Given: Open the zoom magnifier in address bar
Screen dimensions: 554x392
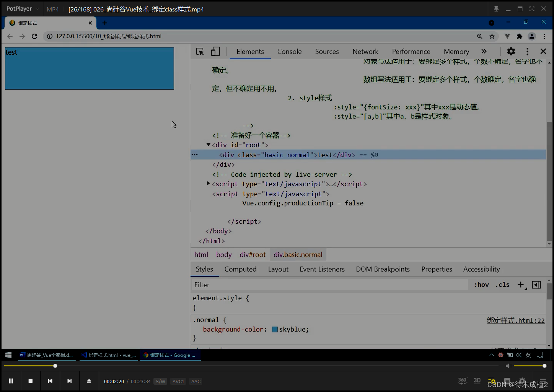Looking at the screenshot, I should 480,36.
